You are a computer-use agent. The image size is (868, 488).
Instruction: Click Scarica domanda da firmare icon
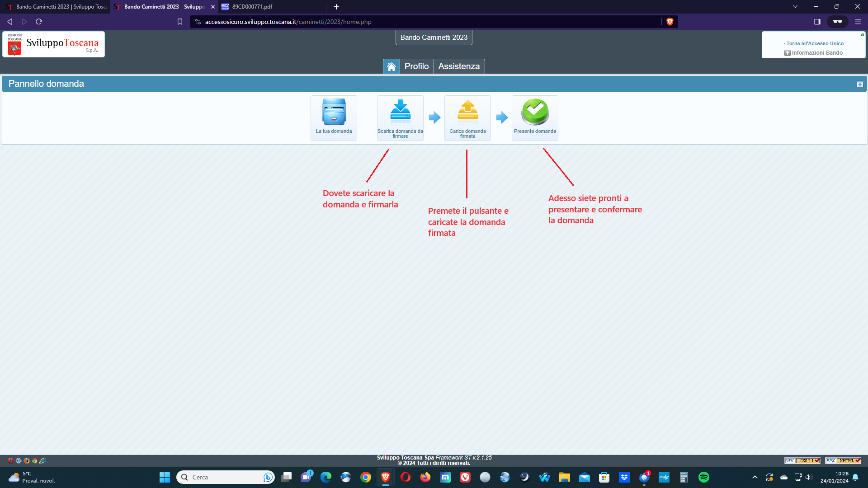400,112
